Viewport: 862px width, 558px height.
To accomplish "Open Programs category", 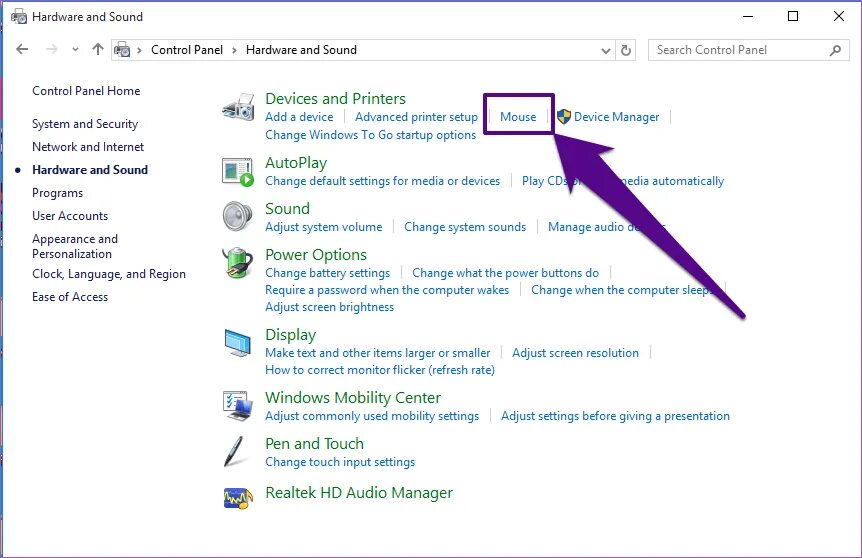I will pos(58,193).
